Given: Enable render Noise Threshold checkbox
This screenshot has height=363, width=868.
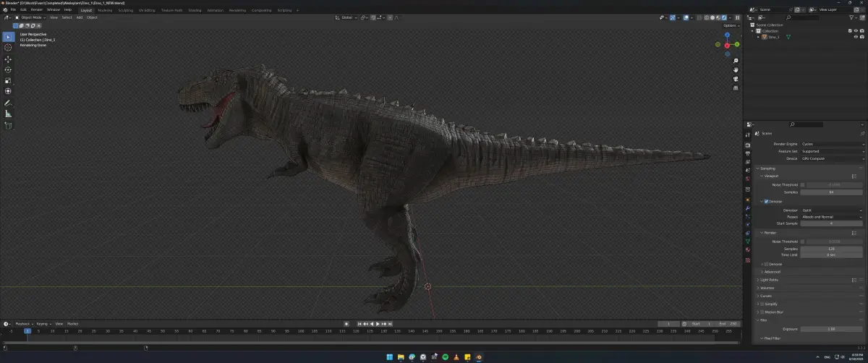Looking at the screenshot, I should pyautogui.click(x=802, y=242).
